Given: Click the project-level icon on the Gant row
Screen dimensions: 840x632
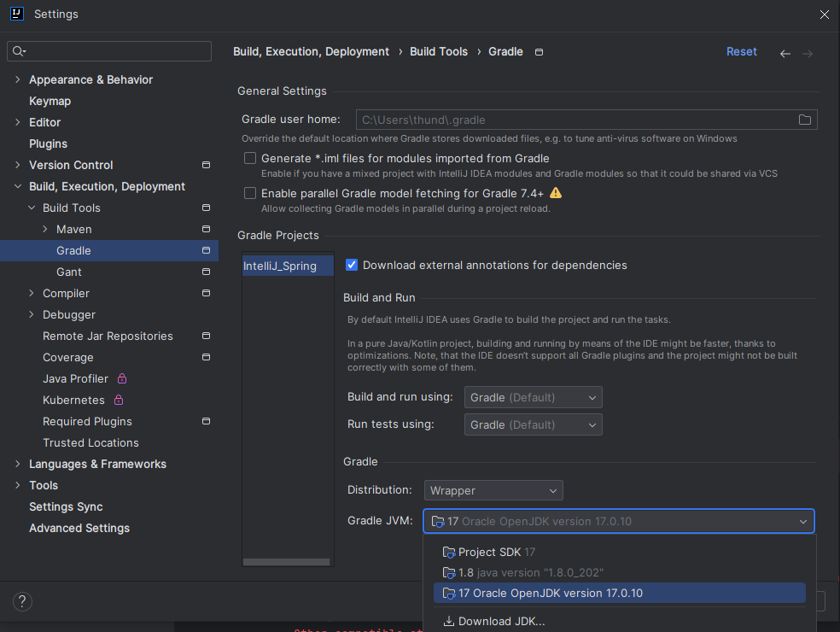Looking at the screenshot, I should (x=206, y=272).
